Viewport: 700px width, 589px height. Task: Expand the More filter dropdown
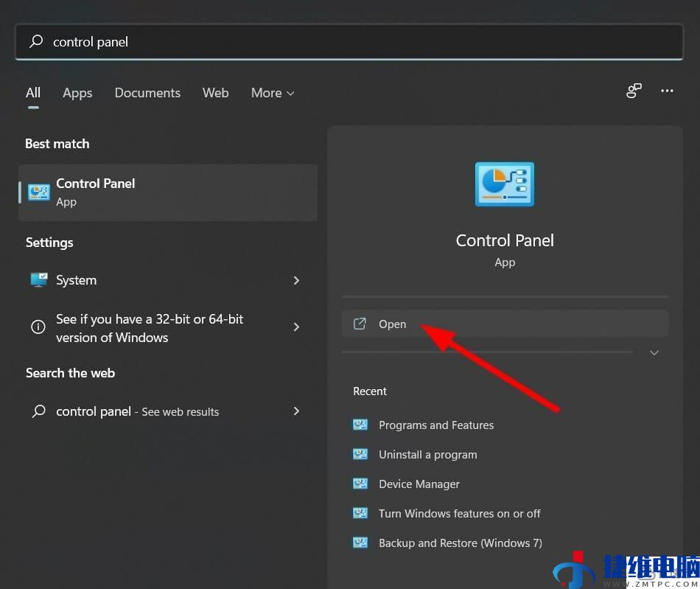point(273,93)
